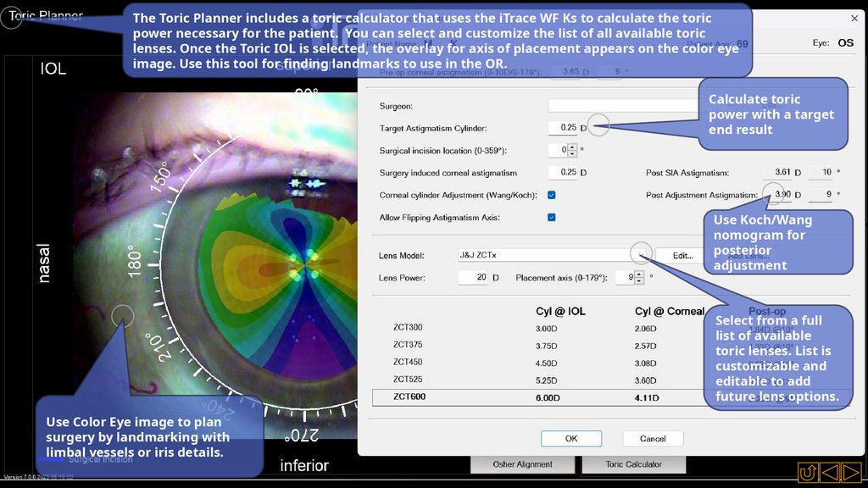Advance with the right triangle icon
Screen dimensions: 868x488
click(x=851, y=473)
